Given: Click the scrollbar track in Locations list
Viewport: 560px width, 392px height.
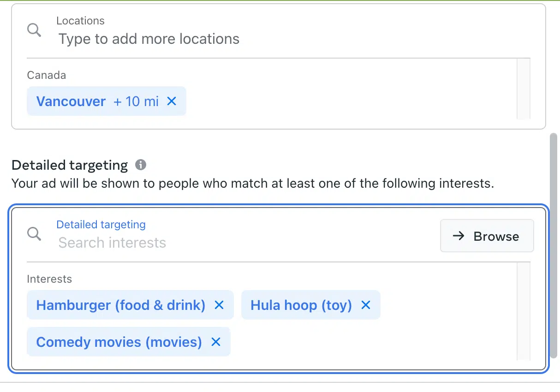Looking at the screenshot, I should [x=524, y=89].
